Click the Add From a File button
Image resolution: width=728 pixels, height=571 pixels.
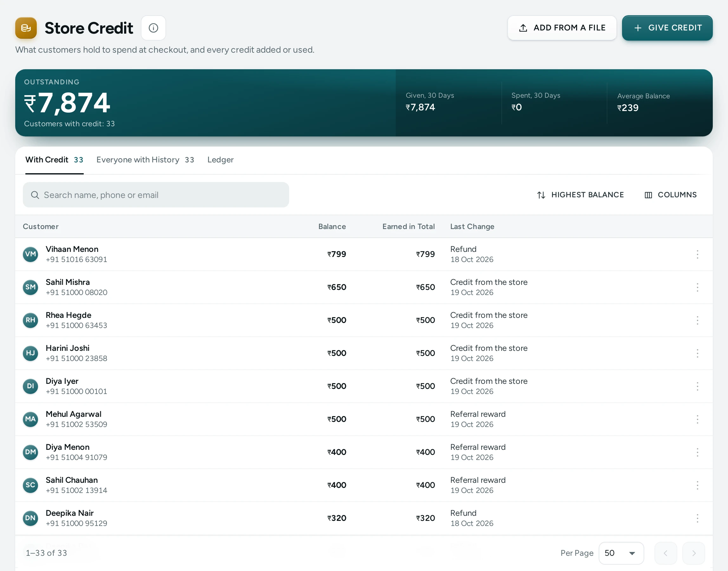click(562, 28)
